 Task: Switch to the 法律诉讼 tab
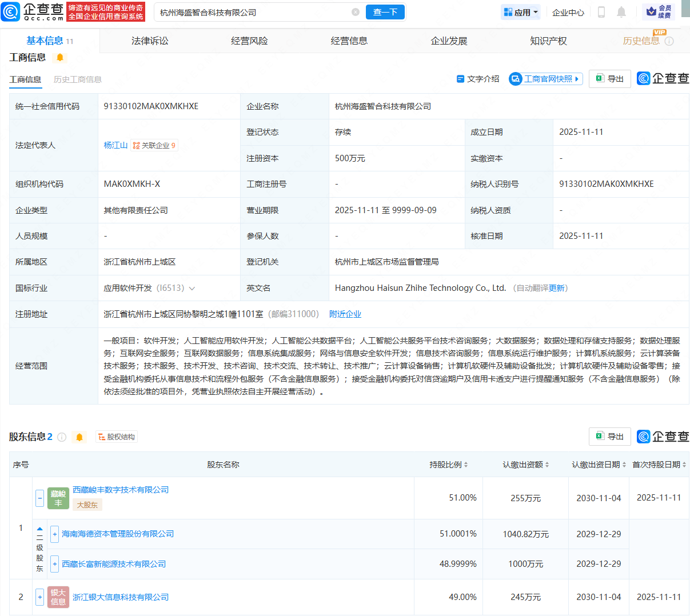click(150, 41)
